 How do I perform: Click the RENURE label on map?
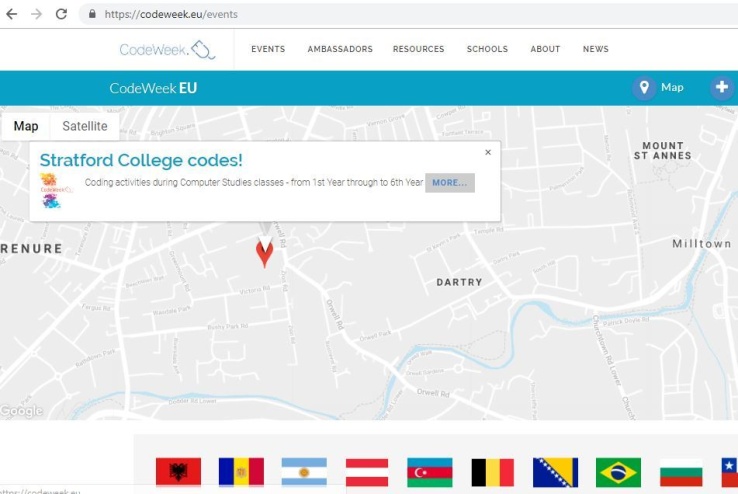tap(31, 248)
